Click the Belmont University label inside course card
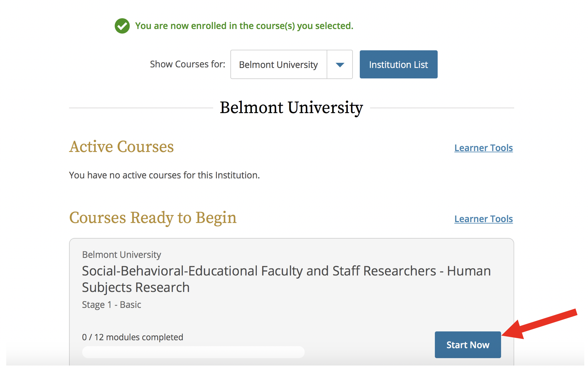 [122, 255]
